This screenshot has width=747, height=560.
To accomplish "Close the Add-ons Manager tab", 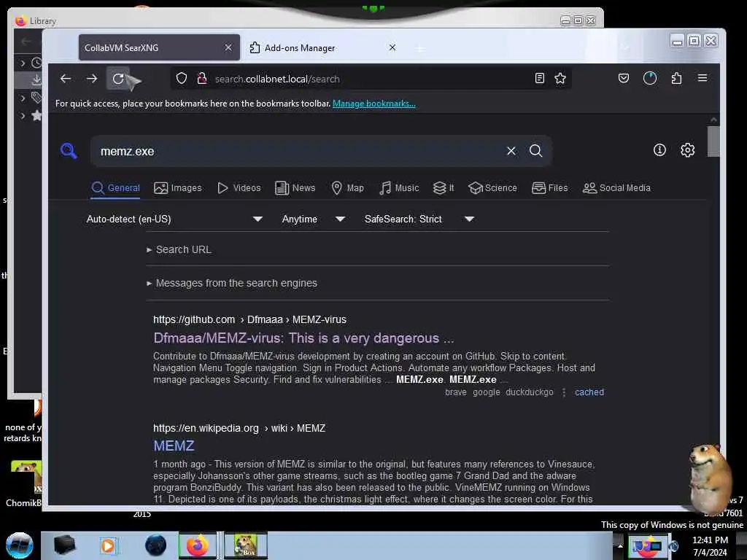I will pos(392,47).
